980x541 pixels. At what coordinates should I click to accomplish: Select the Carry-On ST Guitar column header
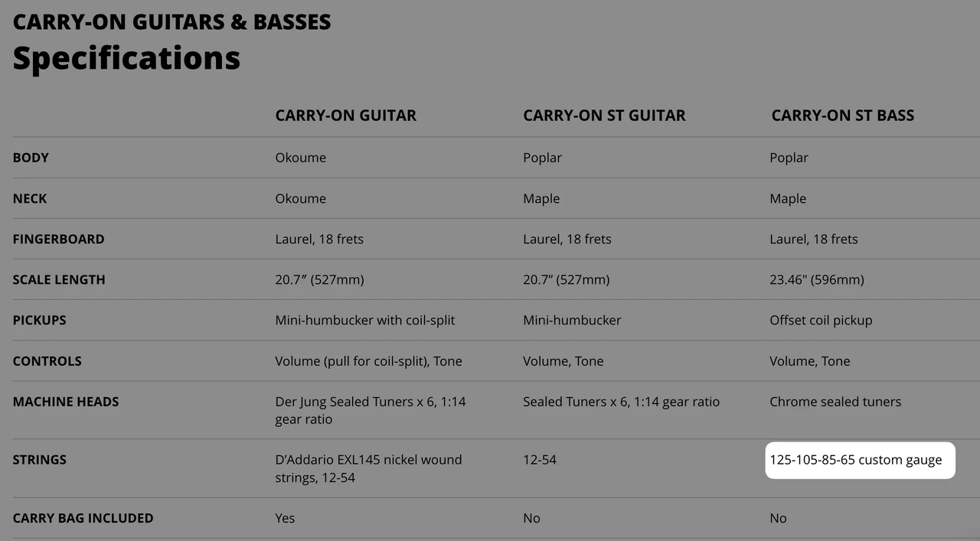click(x=604, y=116)
